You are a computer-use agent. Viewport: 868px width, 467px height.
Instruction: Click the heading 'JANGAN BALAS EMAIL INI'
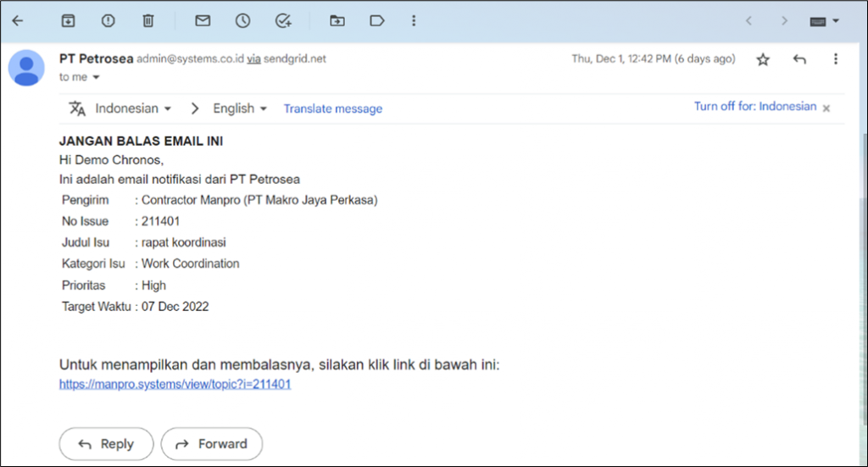tap(142, 141)
